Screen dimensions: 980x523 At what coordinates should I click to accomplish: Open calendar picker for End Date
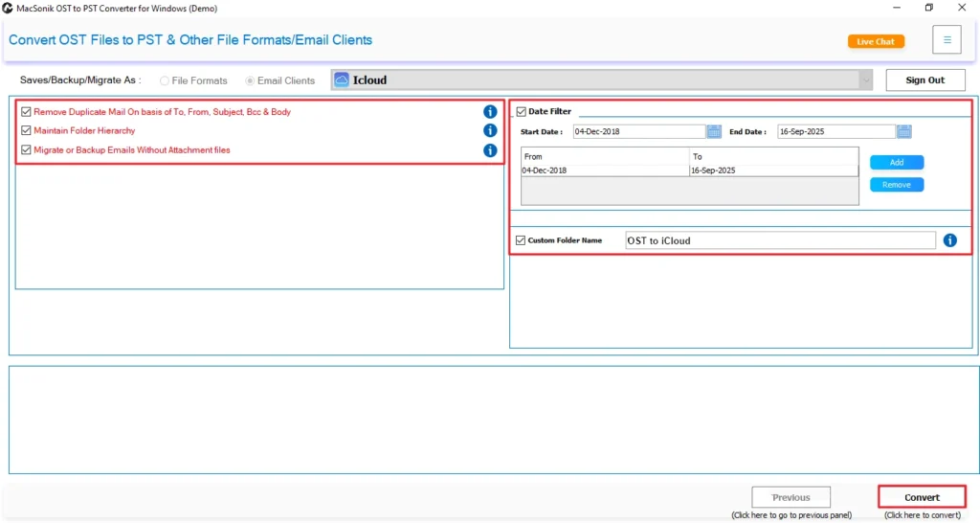pyautogui.click(x=904, y=131)
